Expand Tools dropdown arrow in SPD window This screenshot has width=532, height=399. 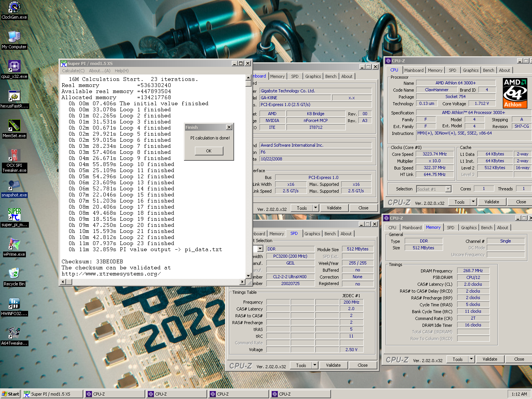(x=315, y=365)
